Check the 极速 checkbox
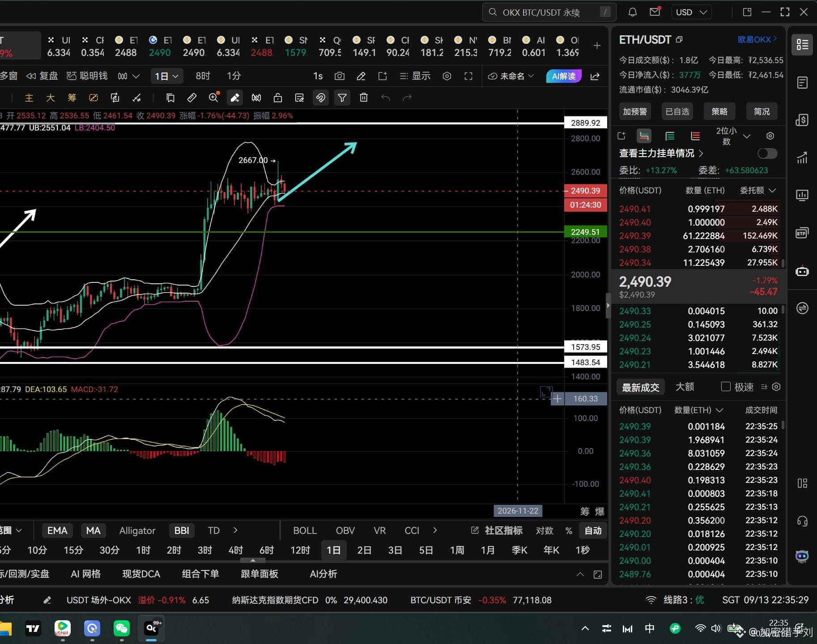Image resolution: width=817 pixels, height=644 pixels. click(x=726, y=387)
